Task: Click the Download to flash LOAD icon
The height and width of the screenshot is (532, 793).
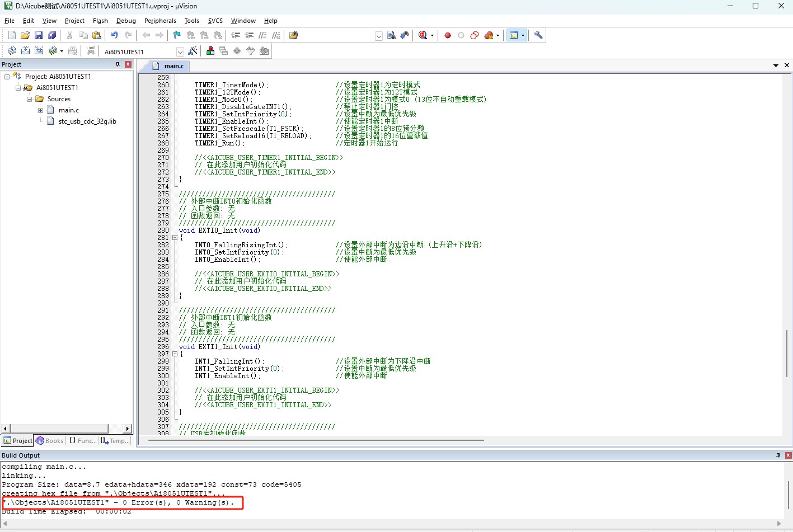Action: tap(91, 51)
